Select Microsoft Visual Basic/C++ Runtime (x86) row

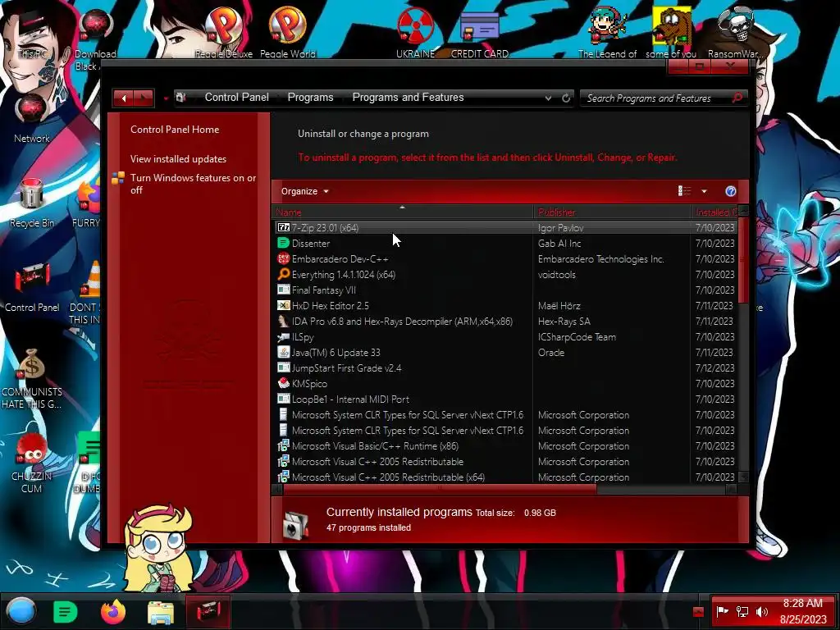coord(505,445)
